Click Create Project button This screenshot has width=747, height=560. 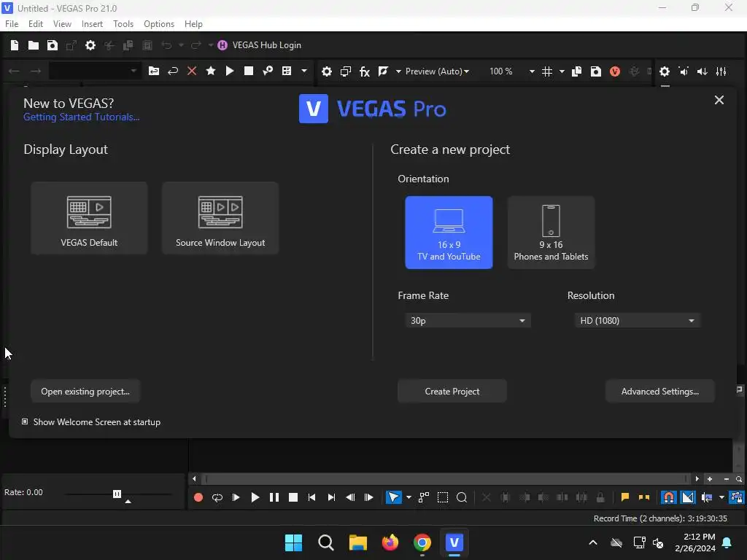[x=452, y=392]
